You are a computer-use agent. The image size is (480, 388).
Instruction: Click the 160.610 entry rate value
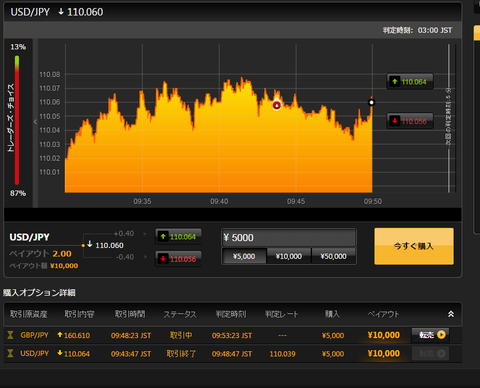pyautogui.click(x=77, y=335)
